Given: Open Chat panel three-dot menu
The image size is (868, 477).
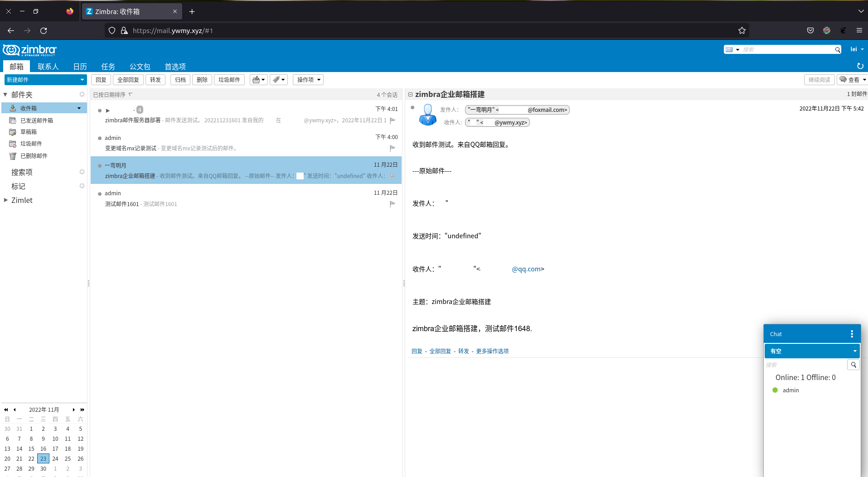Looking at the screenshot, I should tap(852, 334).
